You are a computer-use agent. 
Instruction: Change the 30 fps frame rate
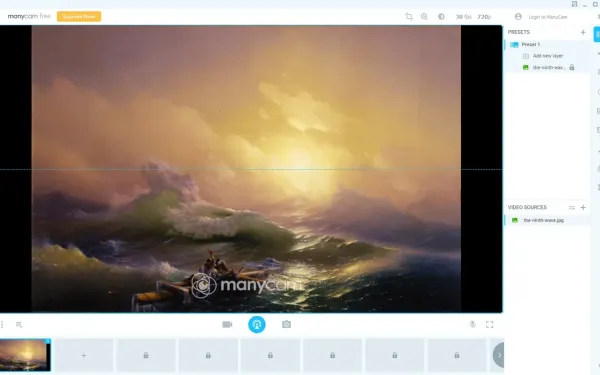click(x=463, y=17)
